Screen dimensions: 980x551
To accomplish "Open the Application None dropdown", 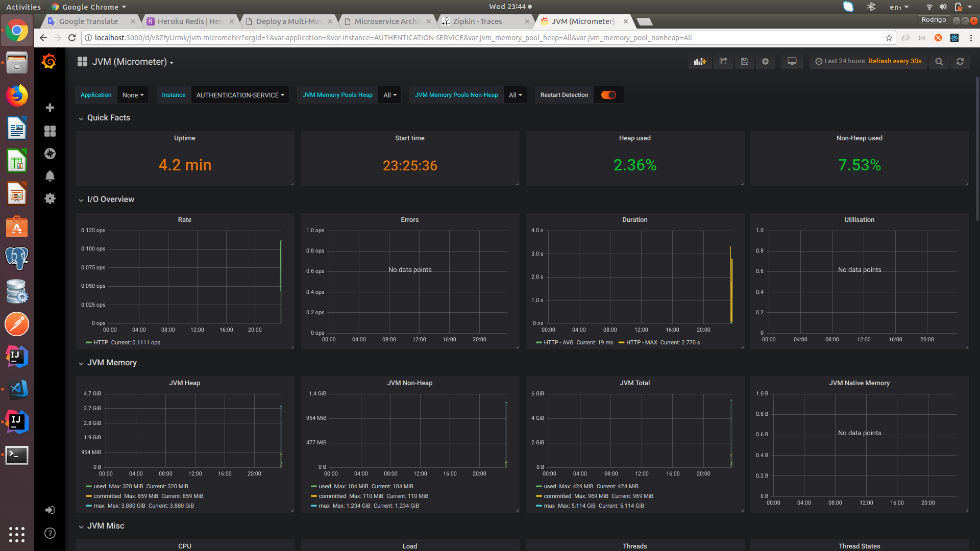I will pos(133,95).
